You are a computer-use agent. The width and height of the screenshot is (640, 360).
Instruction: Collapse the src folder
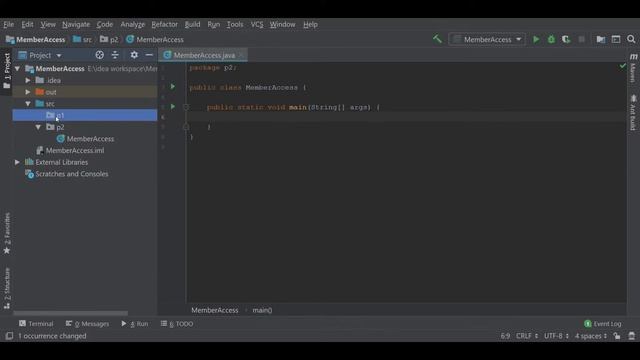pos(28,104)
